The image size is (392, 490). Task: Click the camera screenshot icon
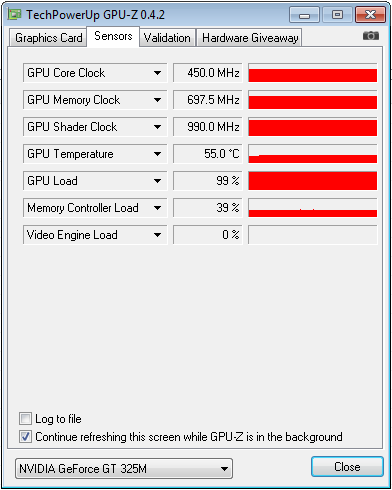click(371, 35)
